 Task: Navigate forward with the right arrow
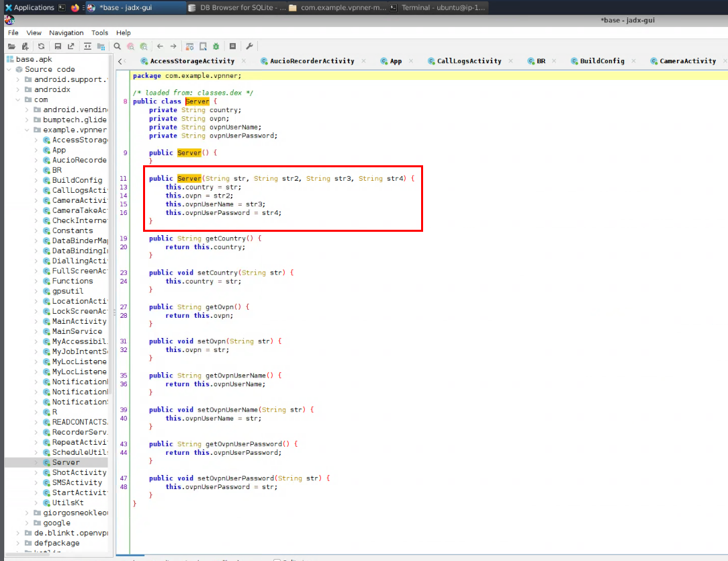click(x=173, y=46)
